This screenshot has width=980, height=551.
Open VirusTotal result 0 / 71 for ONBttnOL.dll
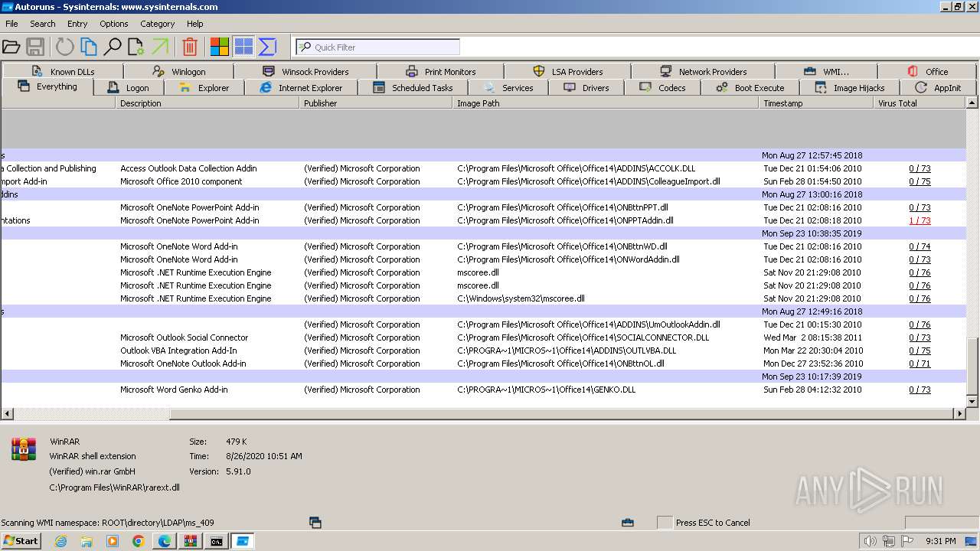[x=920, y=364]
